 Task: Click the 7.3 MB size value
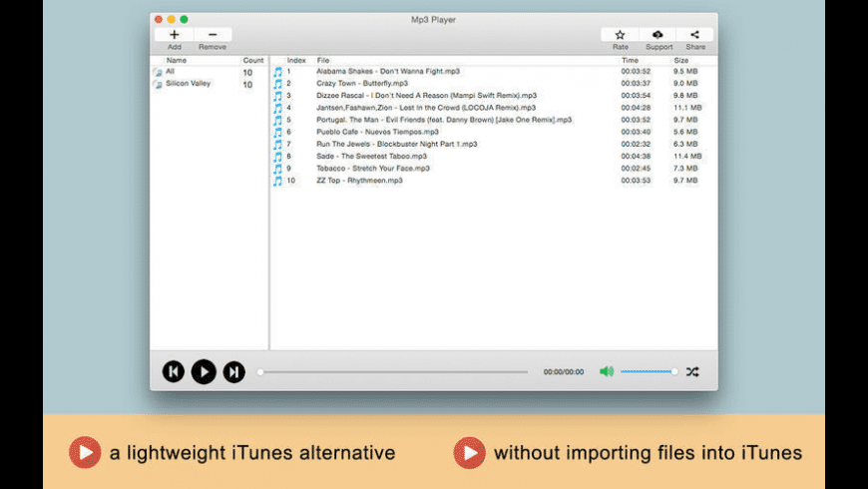[685, 169]
